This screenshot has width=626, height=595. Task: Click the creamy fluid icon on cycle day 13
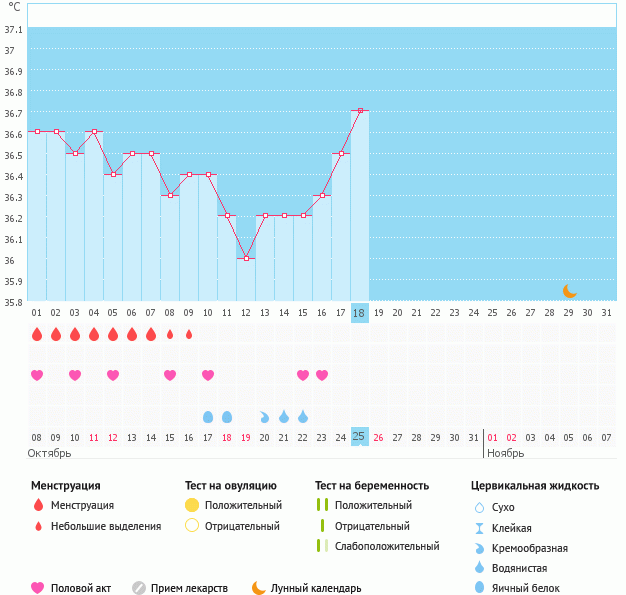pyautogui.click(x=265, y=416)
